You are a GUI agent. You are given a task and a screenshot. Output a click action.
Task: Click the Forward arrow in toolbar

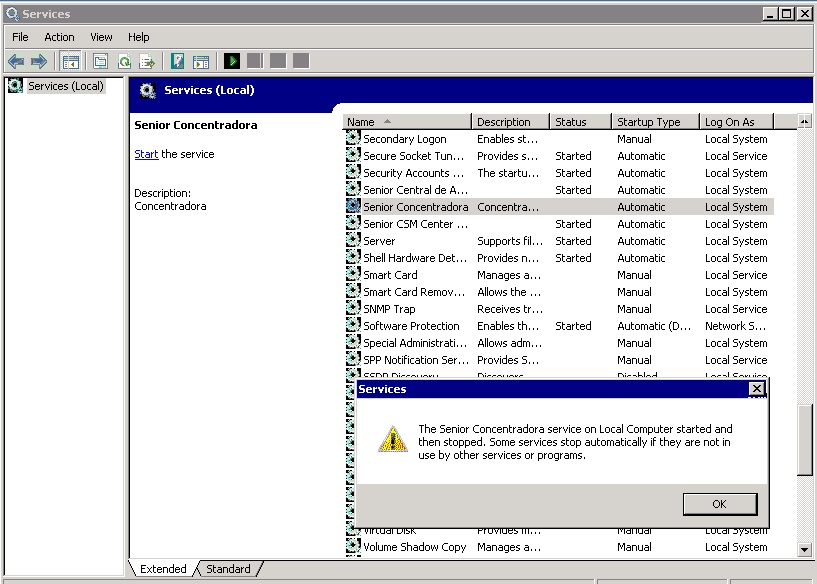(x=39, y=61)
